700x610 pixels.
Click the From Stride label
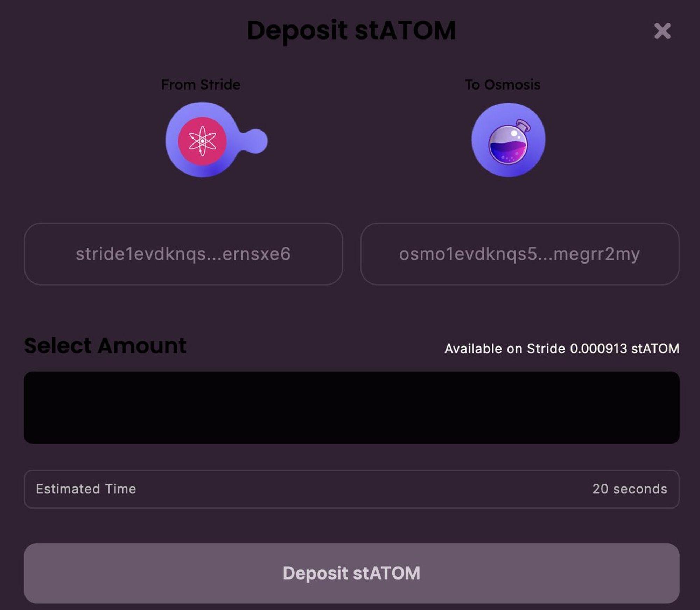(201, 85)
